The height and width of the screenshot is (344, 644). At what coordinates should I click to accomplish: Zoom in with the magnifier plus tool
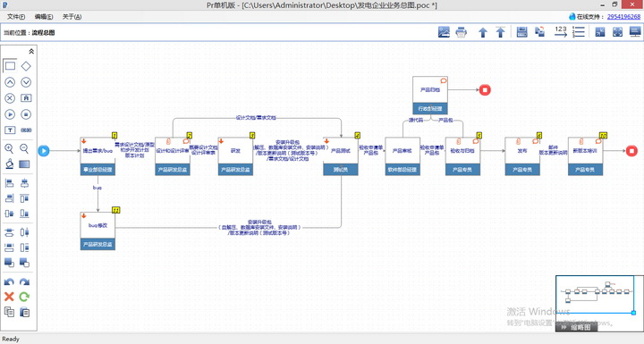[x=9, y=148]
